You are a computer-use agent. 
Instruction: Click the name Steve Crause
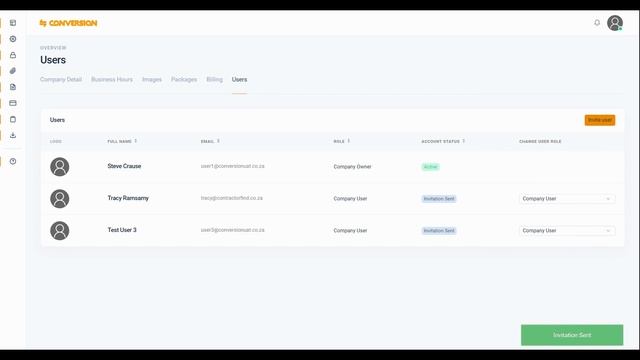click(124, 166)
